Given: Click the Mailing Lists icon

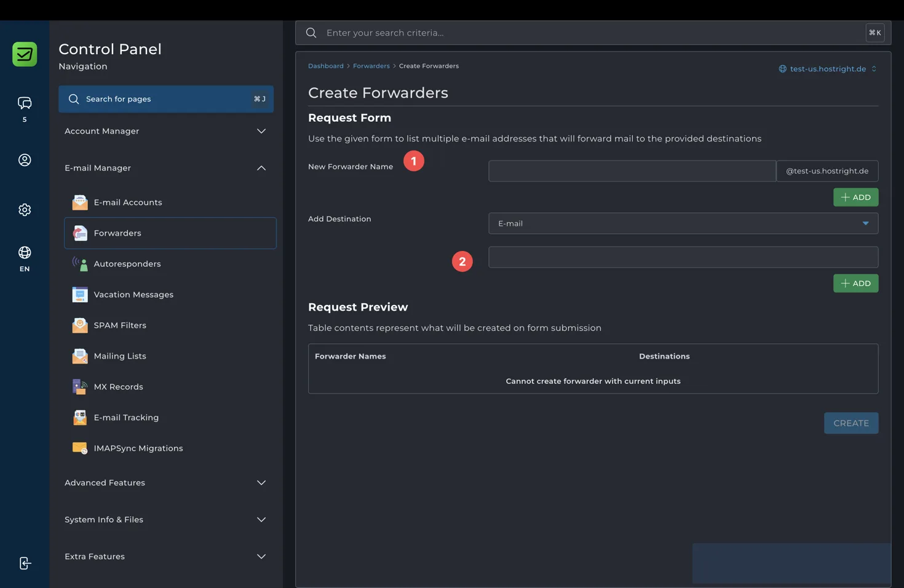Looking at the screenshot, I should pos(80,356).
